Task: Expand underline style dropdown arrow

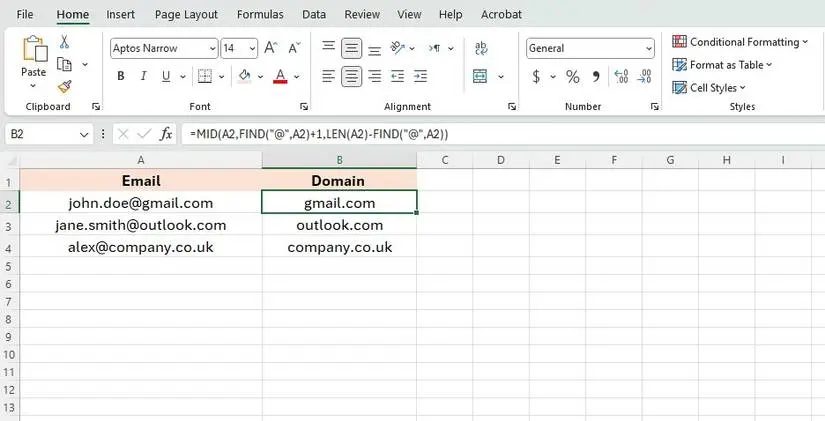Action: (x=183, y=77)
